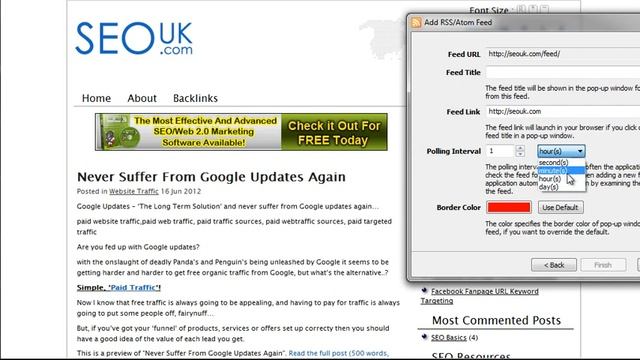The image size is (640, 360).
Task: Click into the Feed Link field
Action: (563, 111)
